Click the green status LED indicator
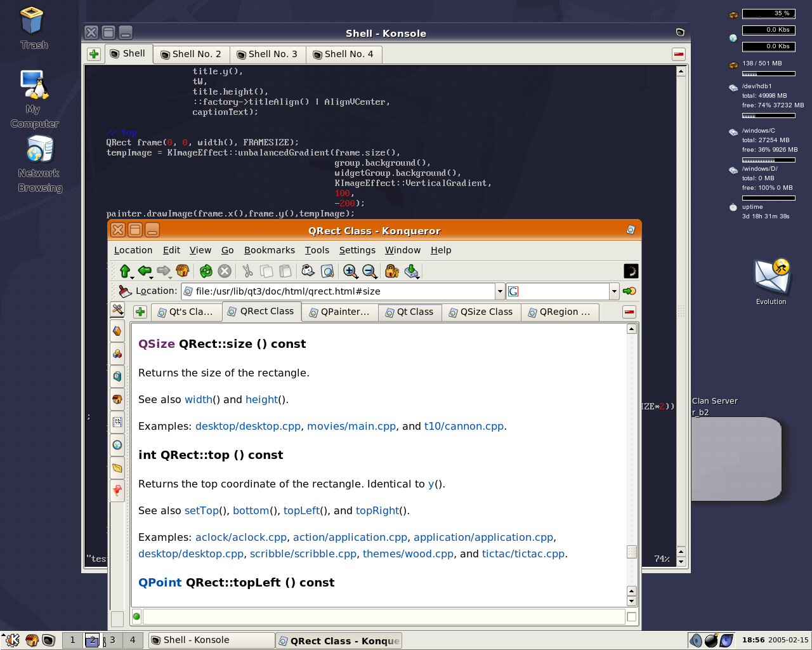 point(136,616)
